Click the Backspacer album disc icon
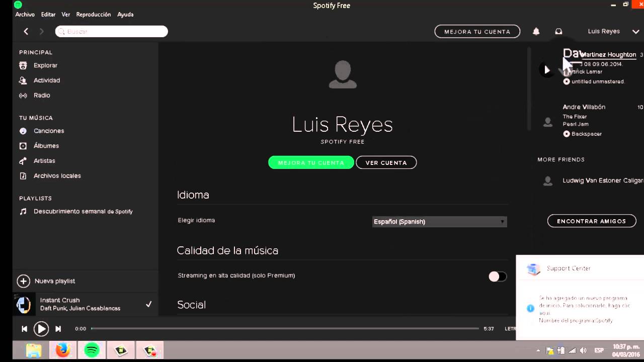Viewport: 644px width, 362px height. coord(567,134)
